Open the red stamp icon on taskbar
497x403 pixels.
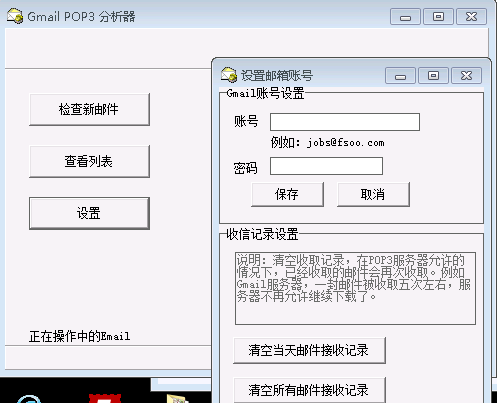point(105,398)
